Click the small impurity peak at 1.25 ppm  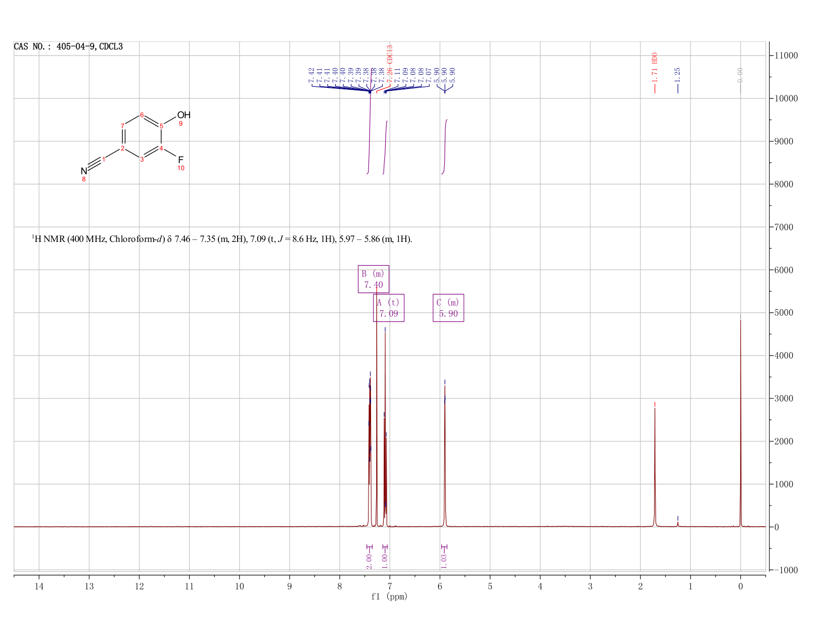pyautogui.click(x=678, y=524)
